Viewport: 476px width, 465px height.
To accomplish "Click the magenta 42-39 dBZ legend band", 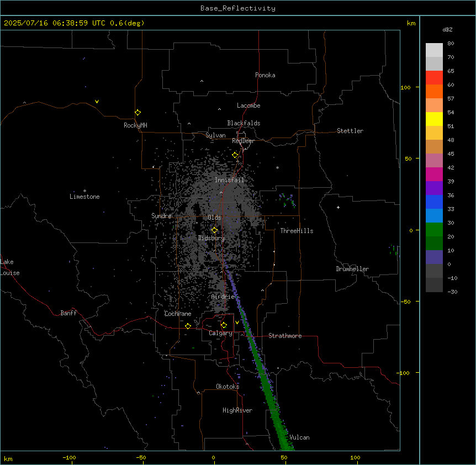I will click(434, 174).
